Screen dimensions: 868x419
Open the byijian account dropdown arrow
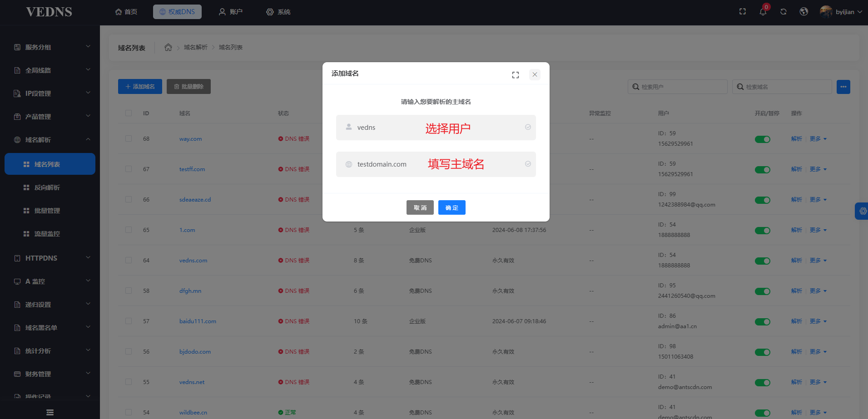(860, 12)
